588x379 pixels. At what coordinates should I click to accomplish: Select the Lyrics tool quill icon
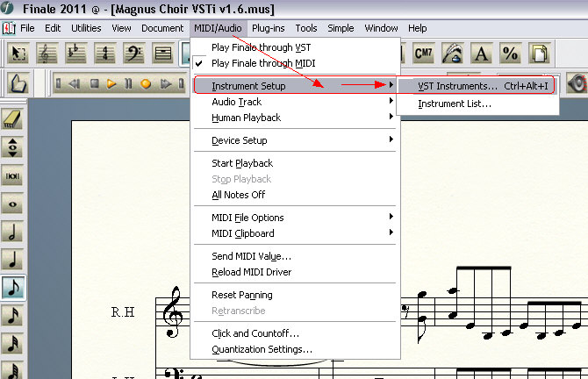coord(452,54)
